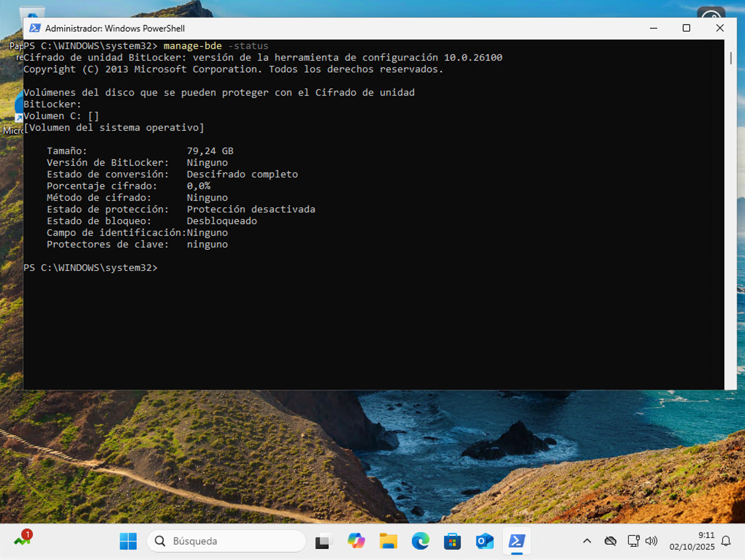Open the stock widget with red badge
This screenshot has width=745, height=560.
23,538
